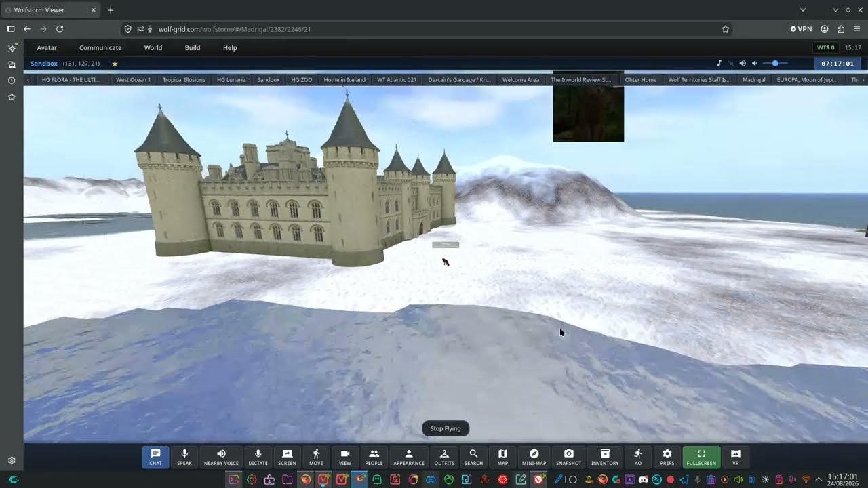Open the Help menu
868x488 pixels.
pyautogui.click(x=230, y=47)
